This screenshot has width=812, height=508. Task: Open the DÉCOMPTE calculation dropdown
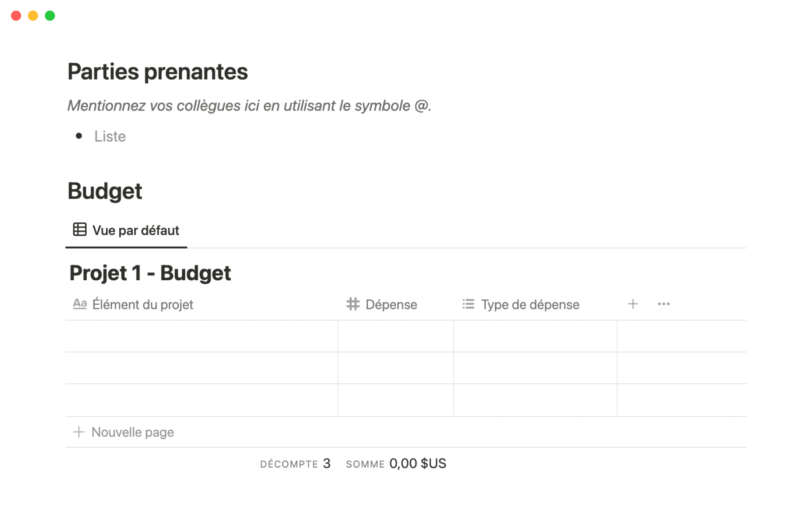(x=295, y=464)
